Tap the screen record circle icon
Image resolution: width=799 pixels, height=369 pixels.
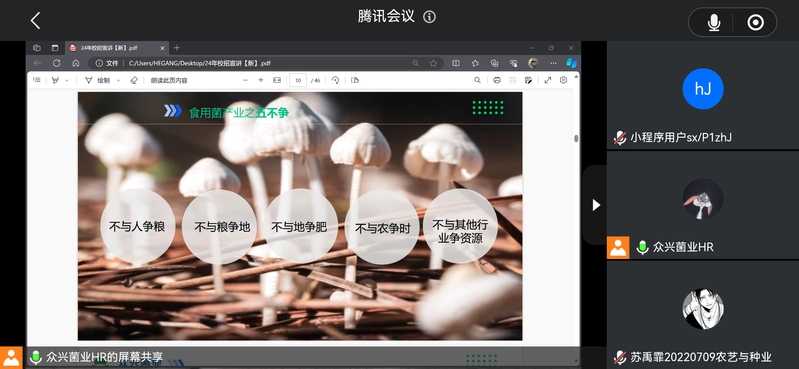(x=755, y=22)
